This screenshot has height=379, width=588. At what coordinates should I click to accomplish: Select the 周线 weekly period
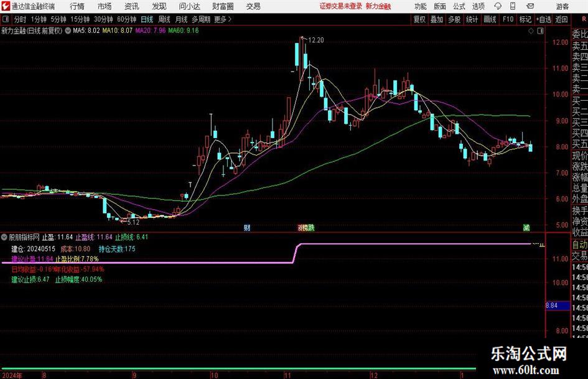[164, 19]
